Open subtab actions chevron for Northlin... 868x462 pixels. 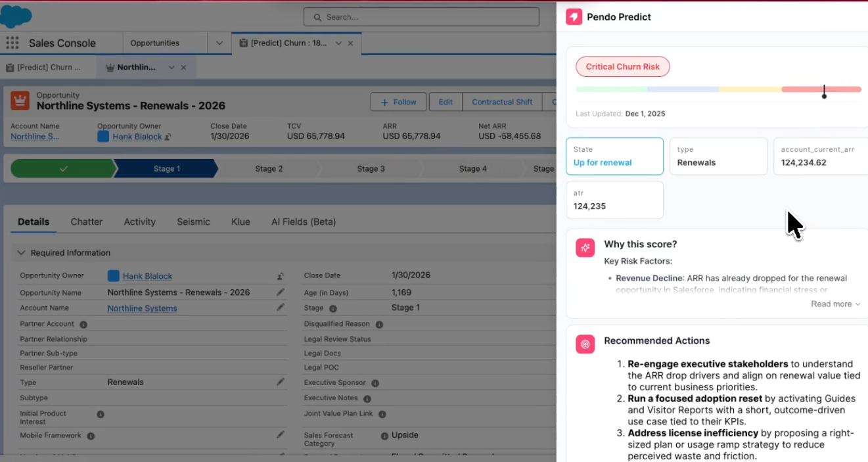171,67
